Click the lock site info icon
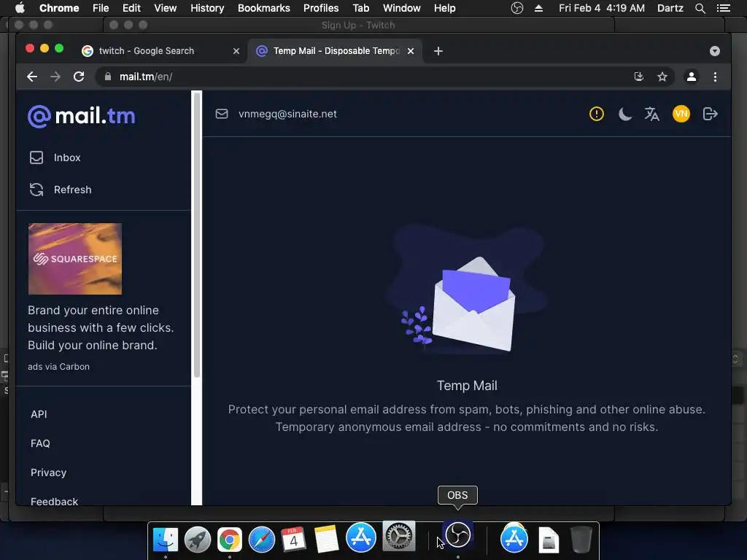 coord(108,77)
